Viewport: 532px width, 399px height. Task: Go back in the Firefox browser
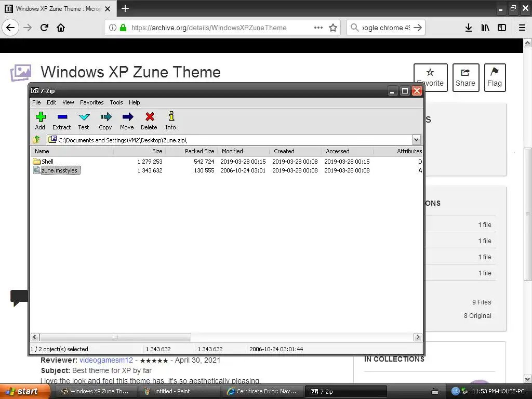[10, 28]
